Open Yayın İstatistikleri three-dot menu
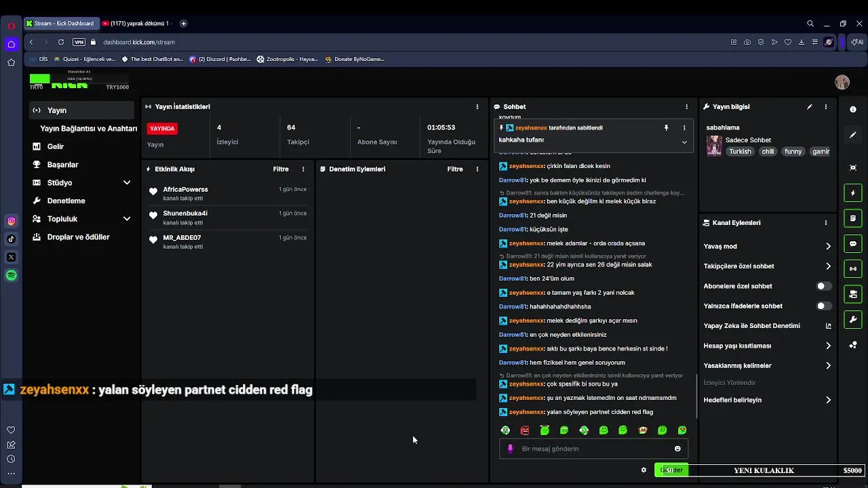868x488 pixels. [477, 107]
